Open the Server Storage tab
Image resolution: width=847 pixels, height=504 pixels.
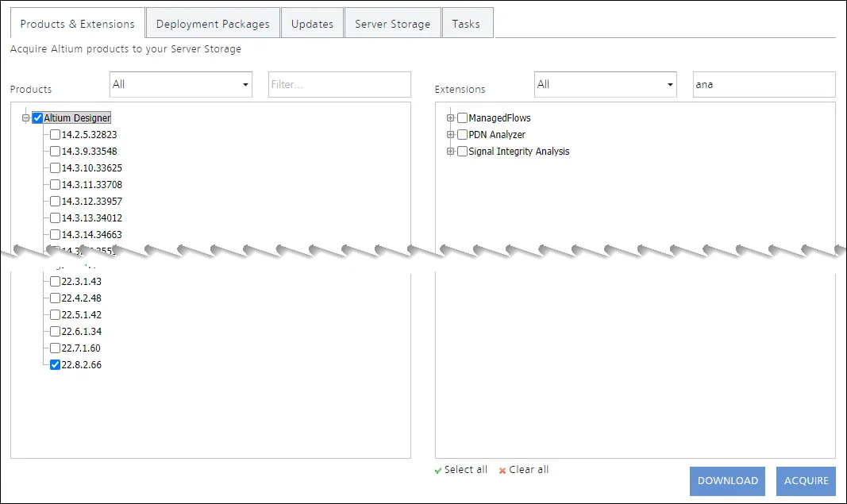393,23
